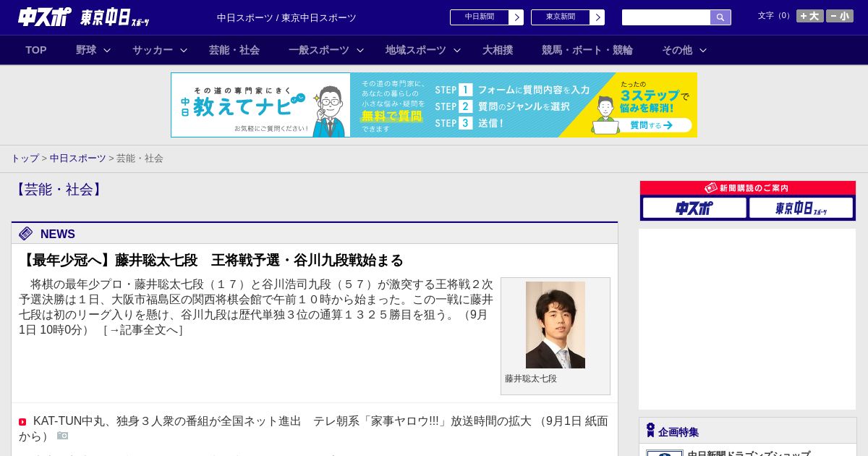Click 中スポ subscription guide button
The image size is (868, 456).
coord(694,208)
